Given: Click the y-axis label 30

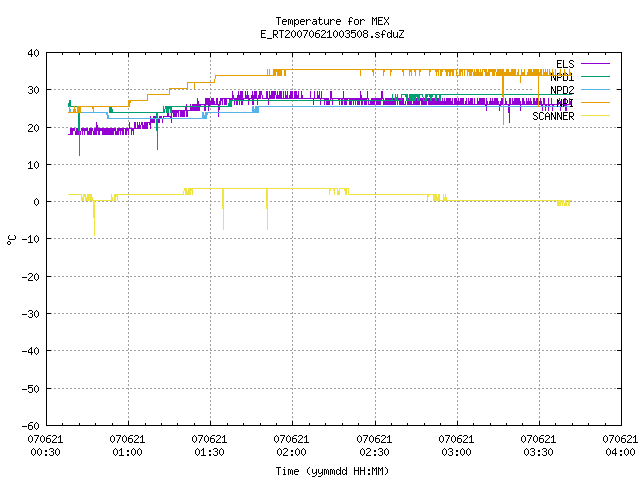Looking at the screenshot, I should 33,90.
